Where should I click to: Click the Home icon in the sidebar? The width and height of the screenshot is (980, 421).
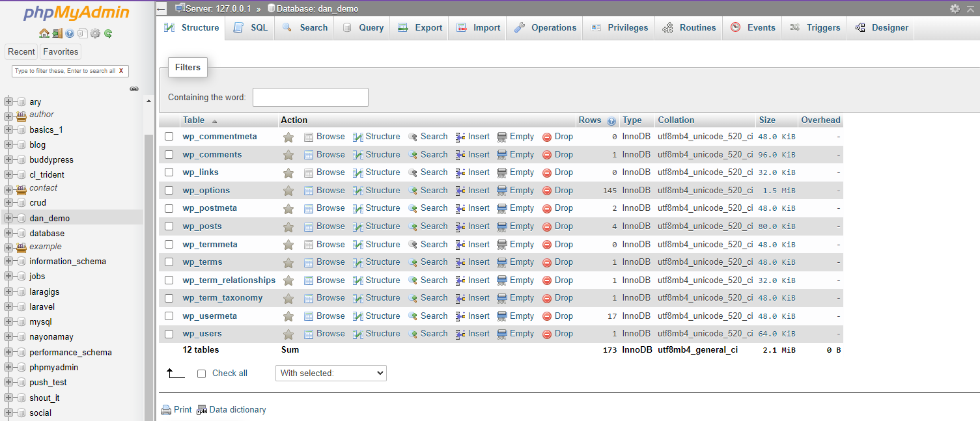44,34
